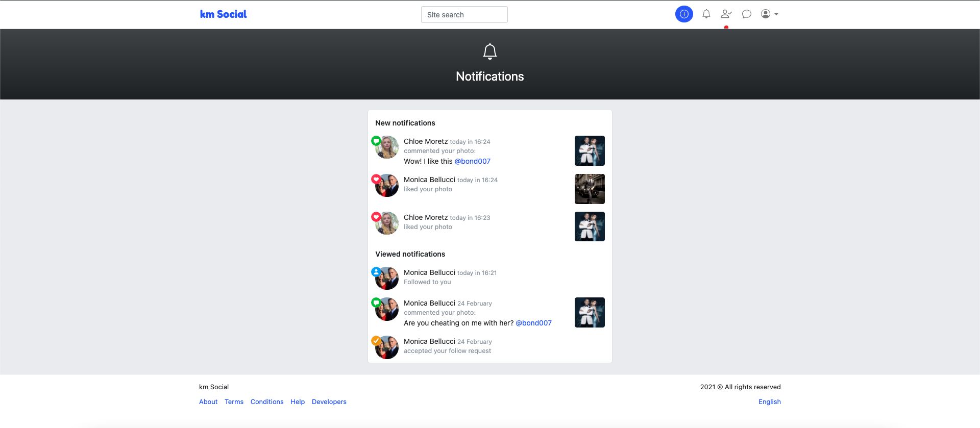Open notifications bell icon in navbar
Screen dimensions: 980x428
pos(706,14)
